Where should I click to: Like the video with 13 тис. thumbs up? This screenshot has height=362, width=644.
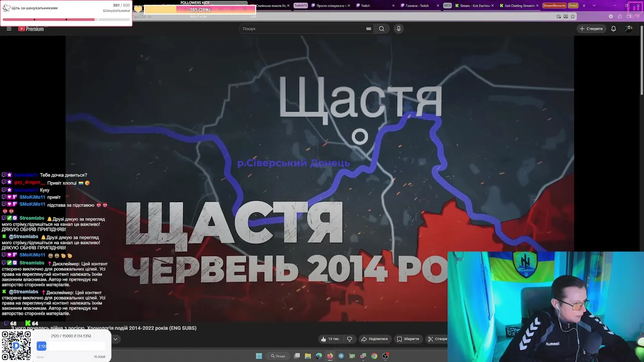click(x=330, y=339)
